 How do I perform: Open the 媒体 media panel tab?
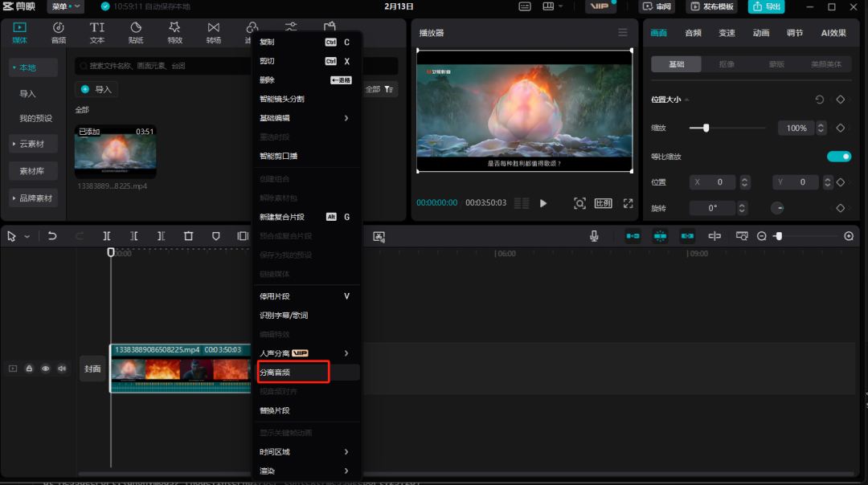point(19,33)
